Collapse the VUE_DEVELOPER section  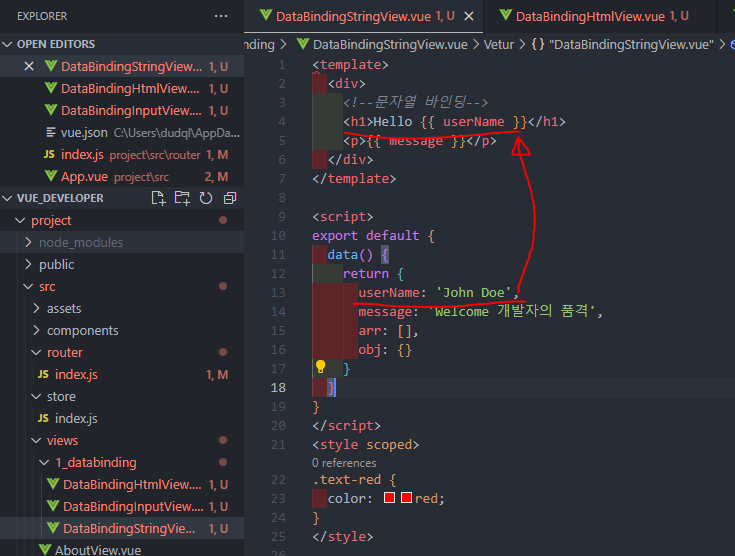coord(8,198)
